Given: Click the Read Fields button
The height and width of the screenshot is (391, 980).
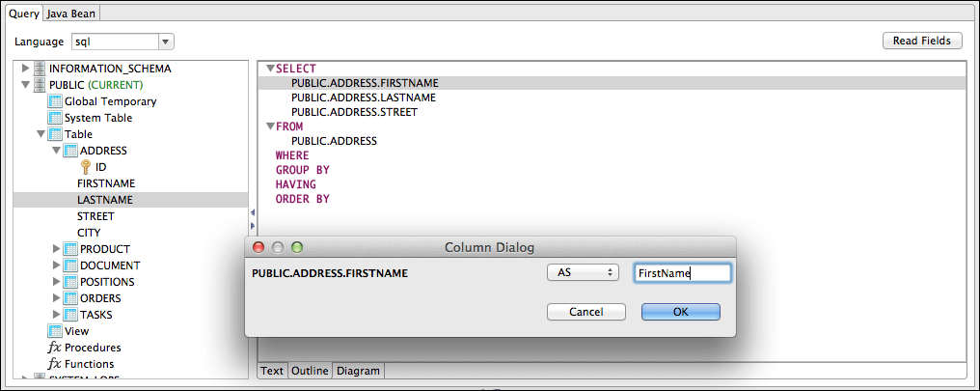Looking at the screenshot, I should (x=922, y=41).
